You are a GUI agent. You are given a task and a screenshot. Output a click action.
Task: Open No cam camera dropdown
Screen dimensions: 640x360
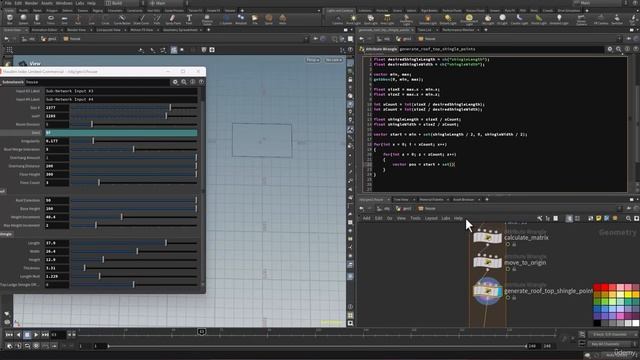(x=333, y=60)
